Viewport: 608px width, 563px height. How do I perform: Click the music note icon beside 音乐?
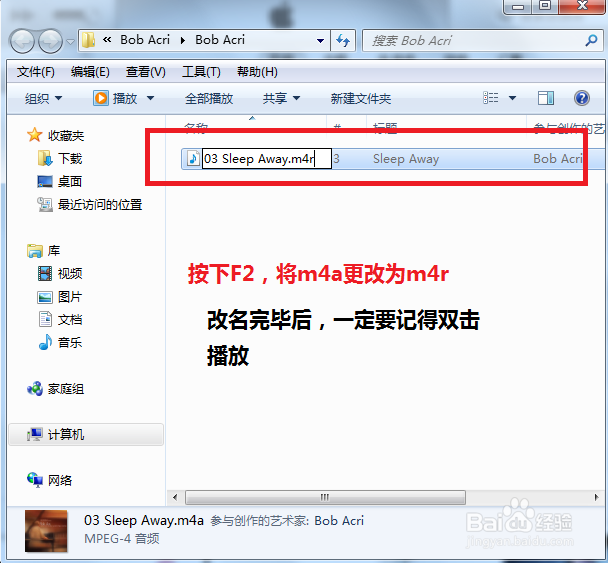click(x=45, y=342)
